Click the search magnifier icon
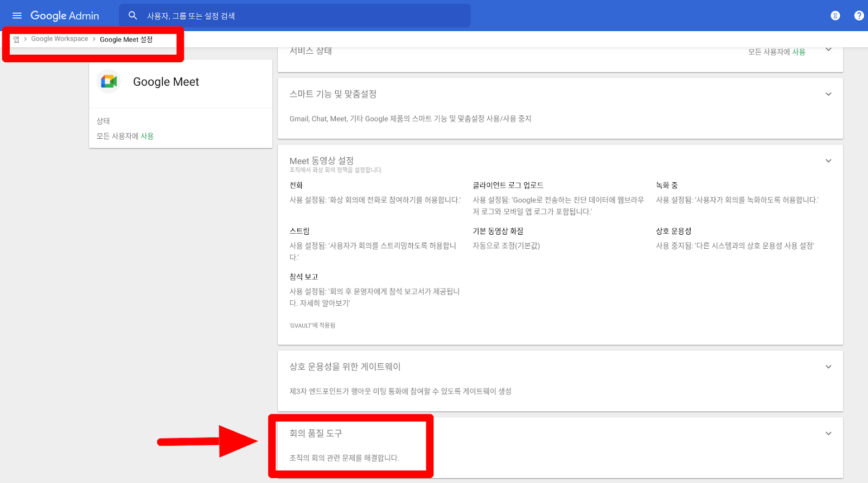Screen dimensions: 868x483 132,16
